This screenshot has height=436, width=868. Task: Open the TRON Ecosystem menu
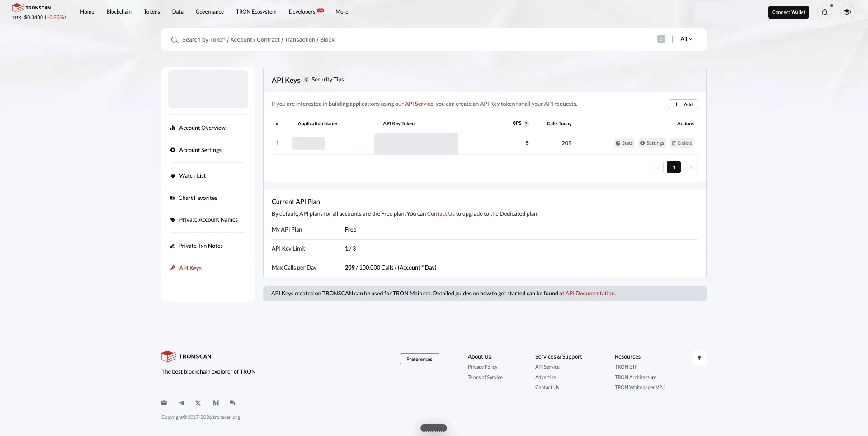256,12
